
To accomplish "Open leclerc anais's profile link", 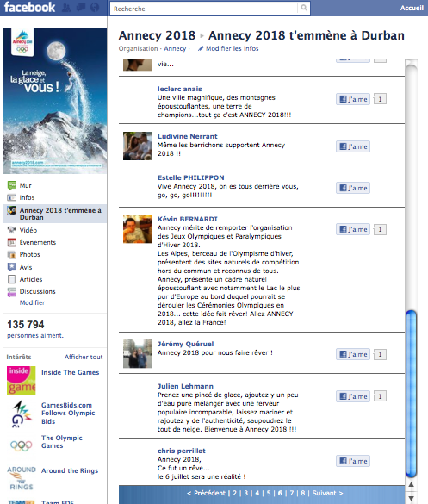I will (x=180, y=89).
